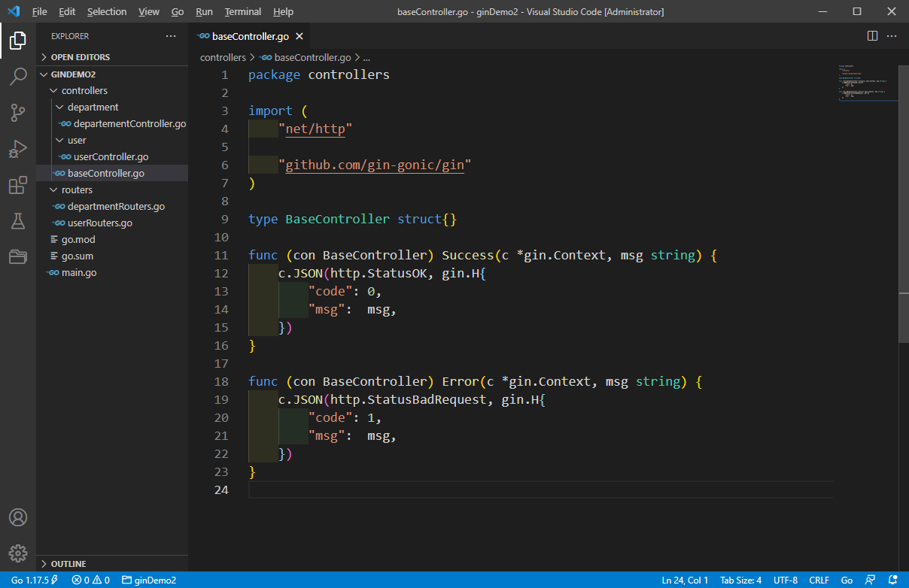909x588 pixels.
Task: Open the File menu
Action: coord(39,11)
